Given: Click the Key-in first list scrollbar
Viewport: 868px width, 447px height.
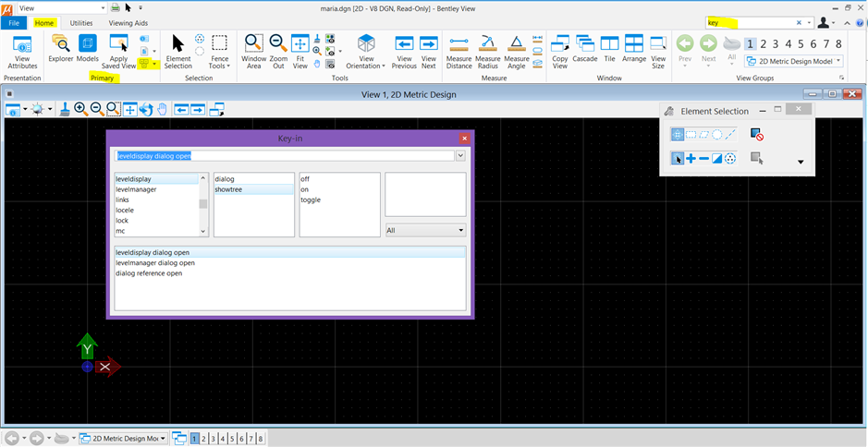Looking at the screenshot, I should 203,203.
